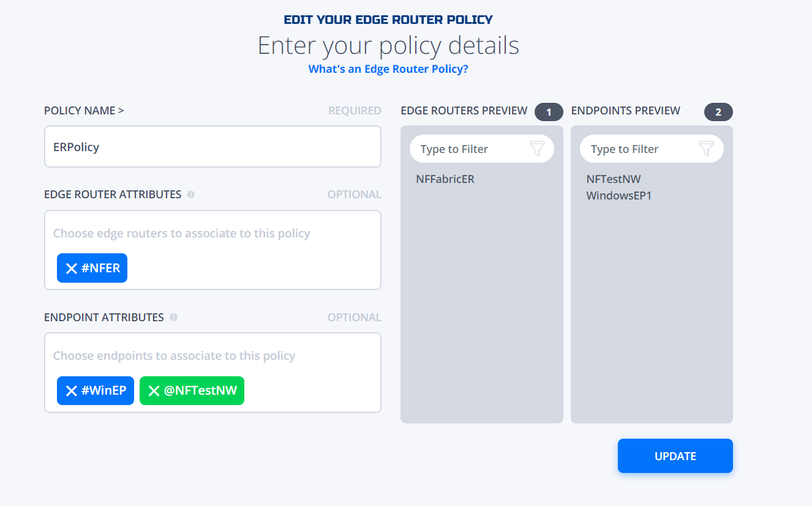Click into the Edge Router Attributes box

tap(212, 250)
